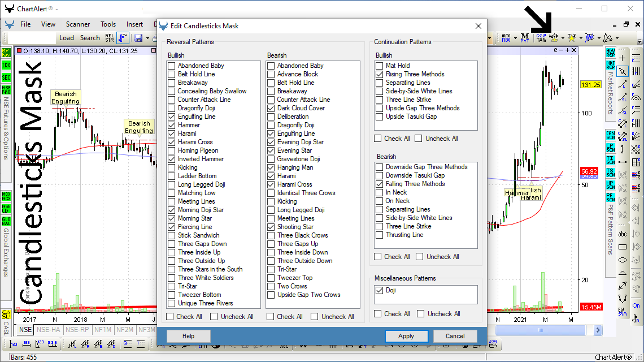Uncheck Falling Three Methods checkbox
The width and height of the screenshot is (644, 362).
380,184
